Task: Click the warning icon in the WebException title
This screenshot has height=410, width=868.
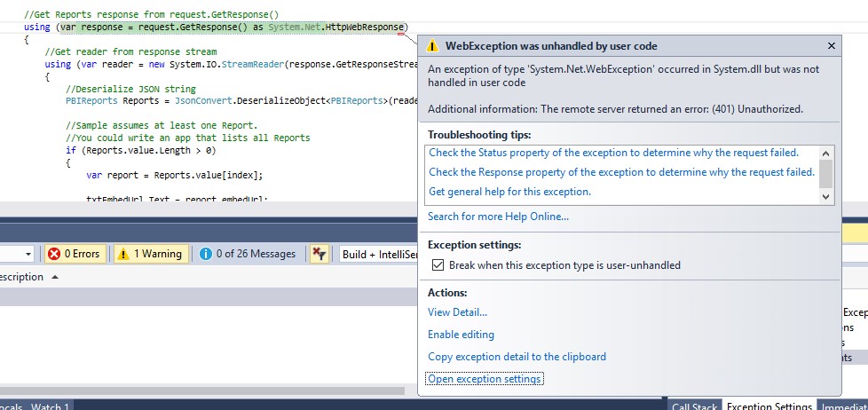Action: [x=432, y=46]
